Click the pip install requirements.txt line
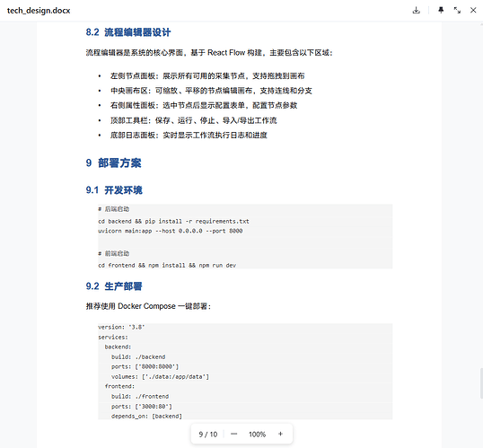The width and height of the screenshot is (483, 448). 173,221
